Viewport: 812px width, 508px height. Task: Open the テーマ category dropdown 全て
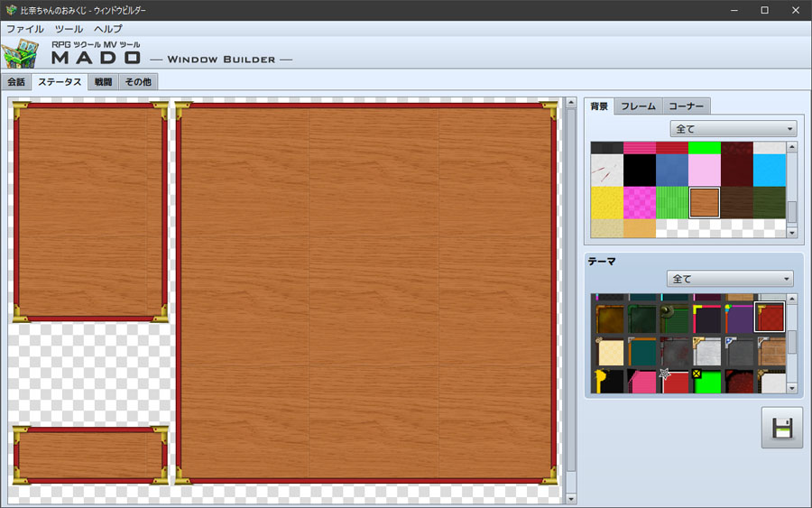point(730,279)
